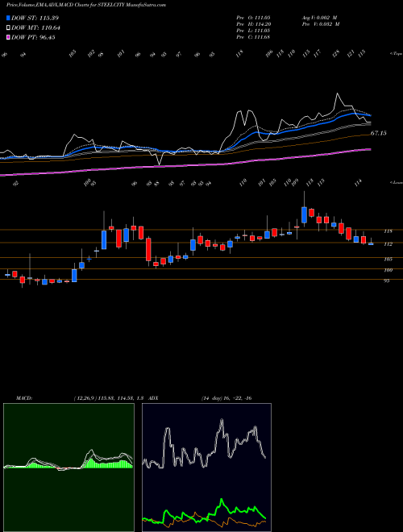Click the 'Pre L: 111.05' low value

coord(253,31)
